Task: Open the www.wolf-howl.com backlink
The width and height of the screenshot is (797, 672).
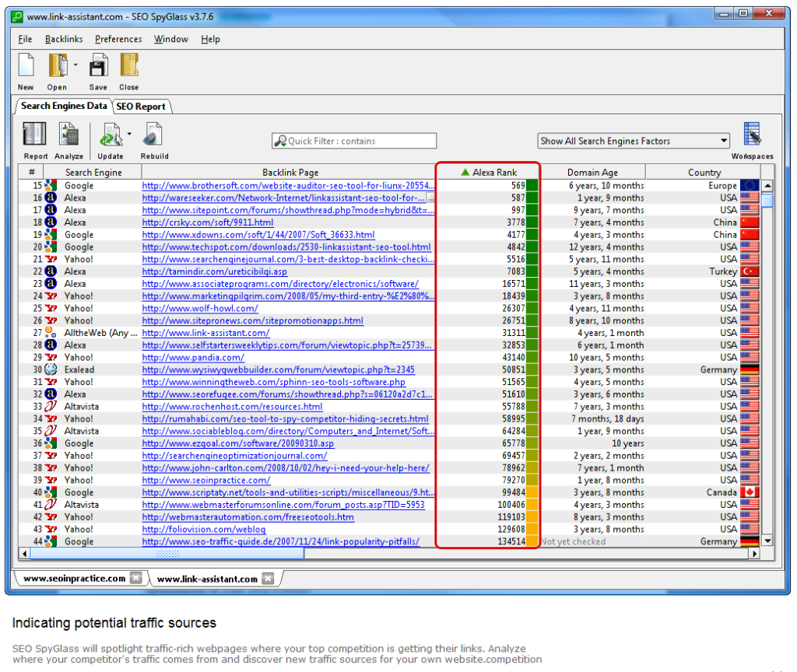Action: pyautogui.click(x=200, y=308)
